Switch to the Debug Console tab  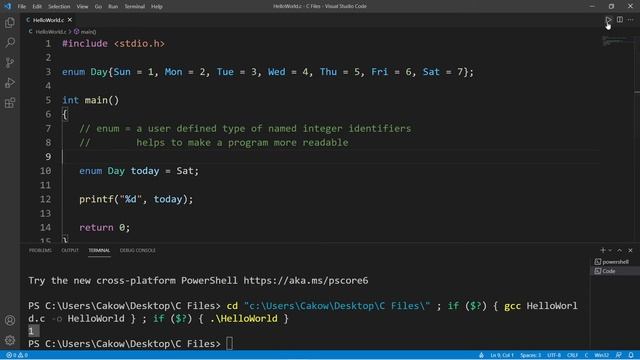coord(138,250)
